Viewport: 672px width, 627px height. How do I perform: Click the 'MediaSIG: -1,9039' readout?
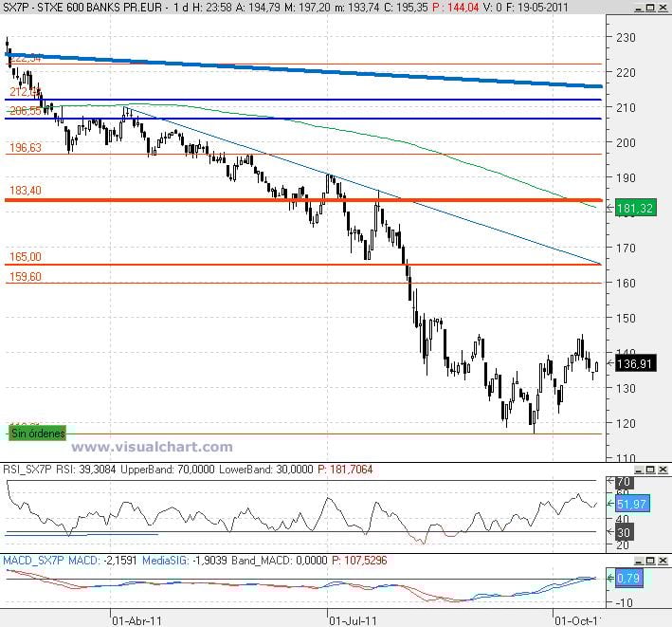click(x=184, y=561)
